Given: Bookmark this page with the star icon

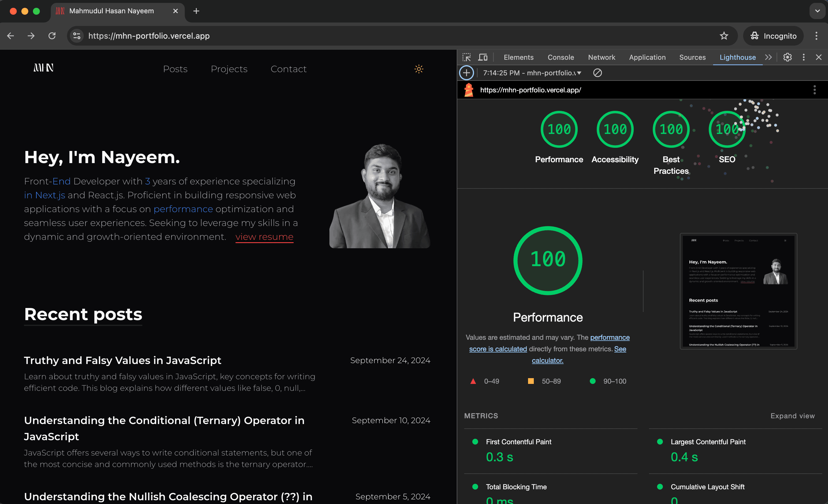Looking at the screenshot, I should [724, 36].
